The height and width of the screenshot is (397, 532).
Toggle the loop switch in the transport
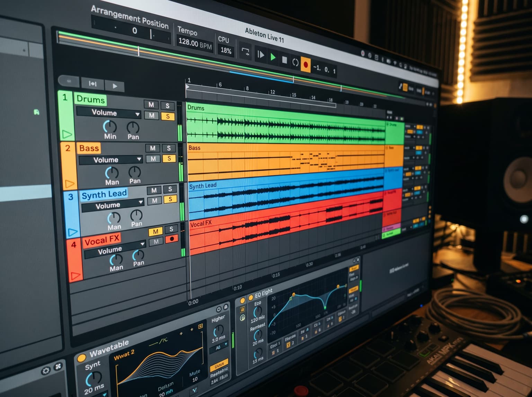295,62
